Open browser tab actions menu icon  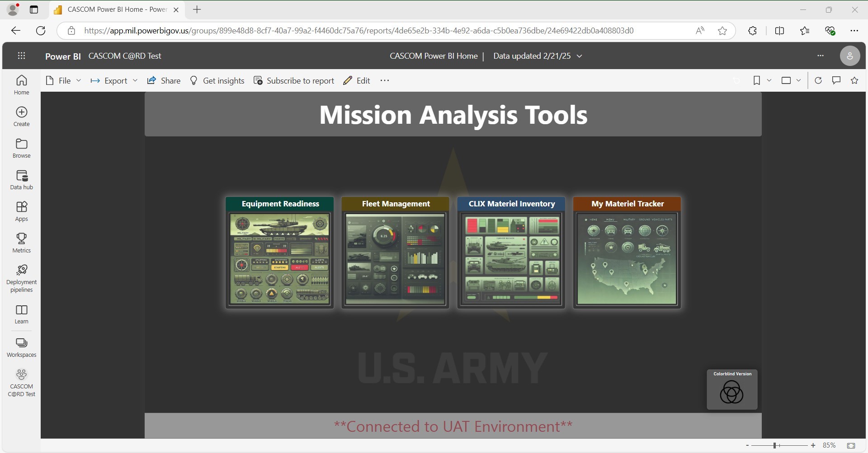(x=34, y=9)
